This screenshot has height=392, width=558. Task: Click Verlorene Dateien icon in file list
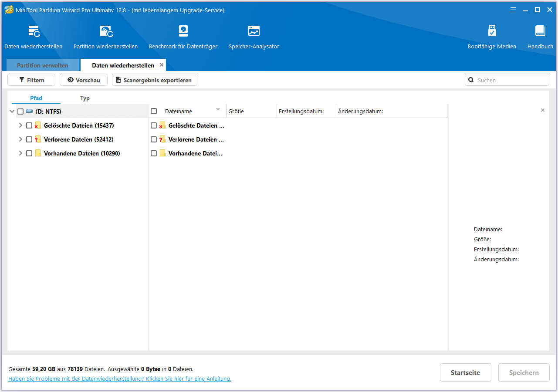click(x=162, y=139)
